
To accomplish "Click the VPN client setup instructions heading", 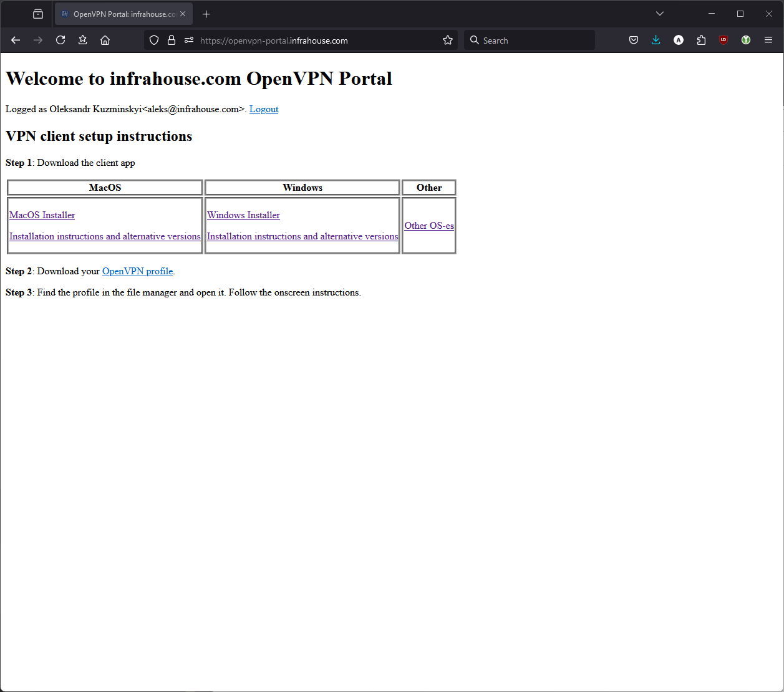I will tap(99, 137).
